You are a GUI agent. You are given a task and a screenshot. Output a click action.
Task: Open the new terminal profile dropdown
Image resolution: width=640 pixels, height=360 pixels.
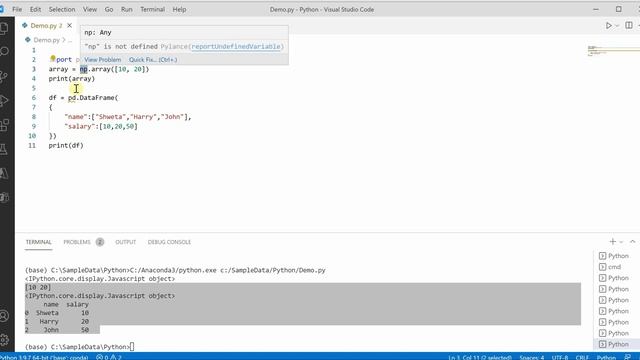(x=621, y=242)
